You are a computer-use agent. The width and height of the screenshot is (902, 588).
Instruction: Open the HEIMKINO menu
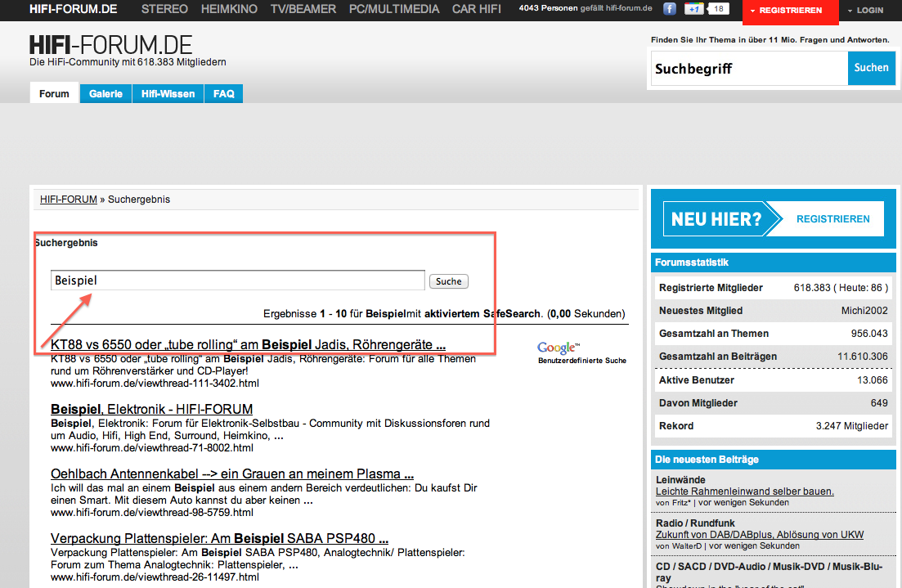(229, 9)
